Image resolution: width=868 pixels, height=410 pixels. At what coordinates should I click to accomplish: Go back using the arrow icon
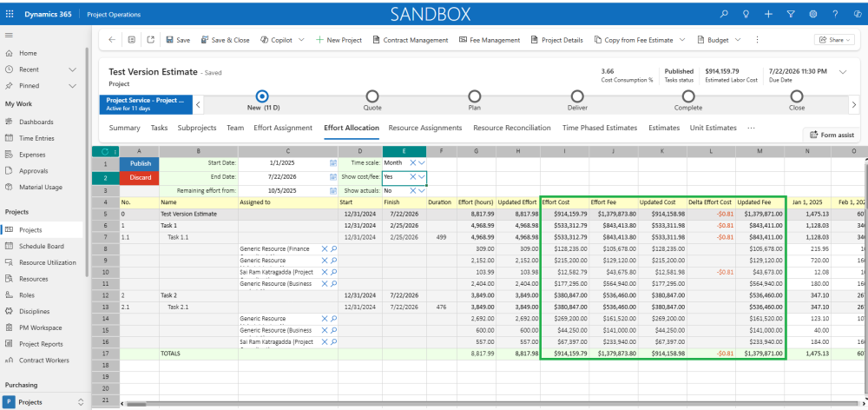click(112, 40)
